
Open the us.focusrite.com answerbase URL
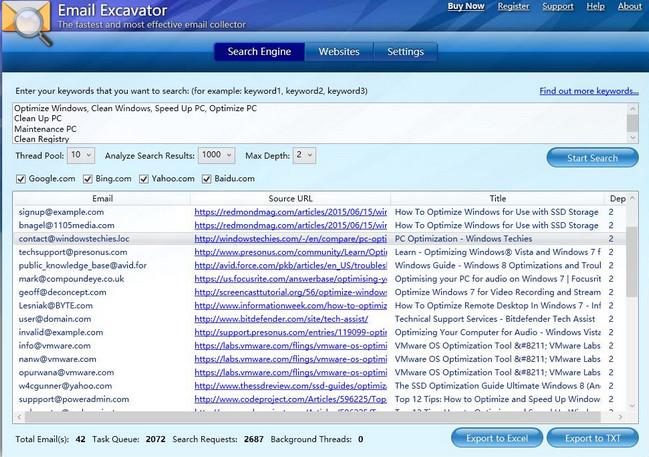tap(291, 279)
